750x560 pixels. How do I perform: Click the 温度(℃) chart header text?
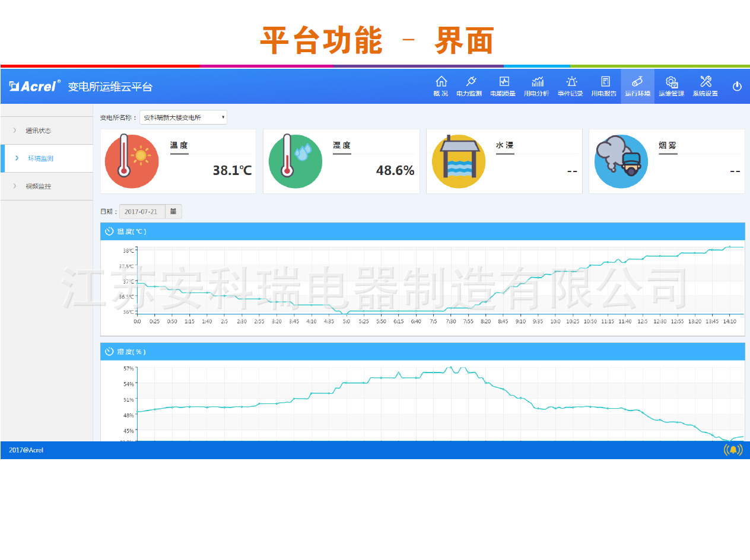click(x=132, y=231)
